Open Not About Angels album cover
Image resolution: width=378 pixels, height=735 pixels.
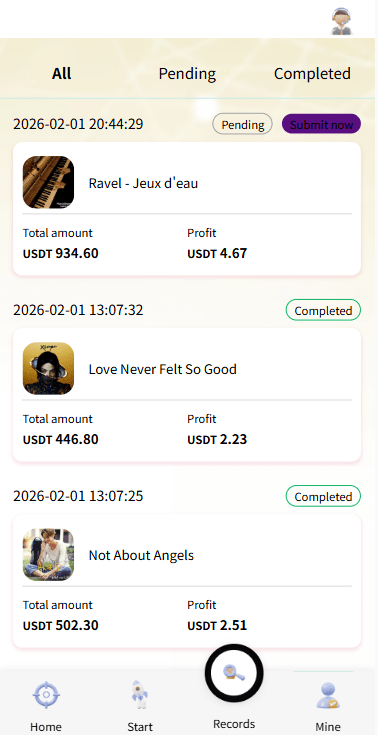coord(48,555)
